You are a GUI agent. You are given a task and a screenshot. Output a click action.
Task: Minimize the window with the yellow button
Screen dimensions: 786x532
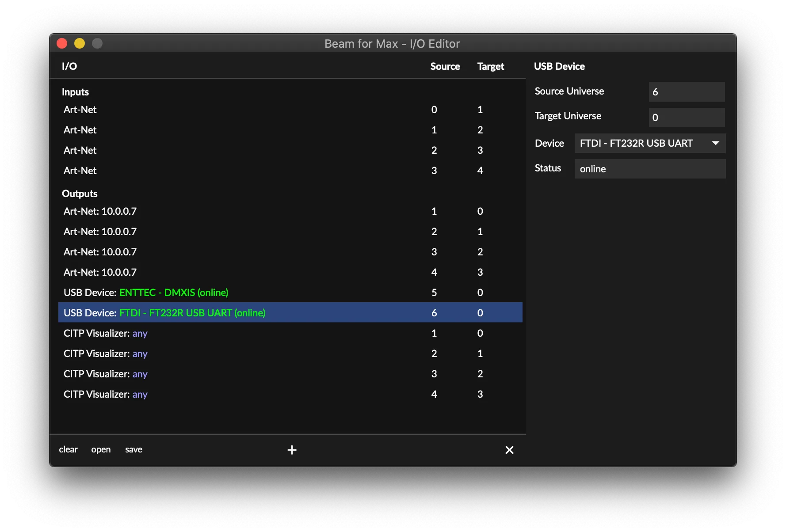(x=80, y=43)
